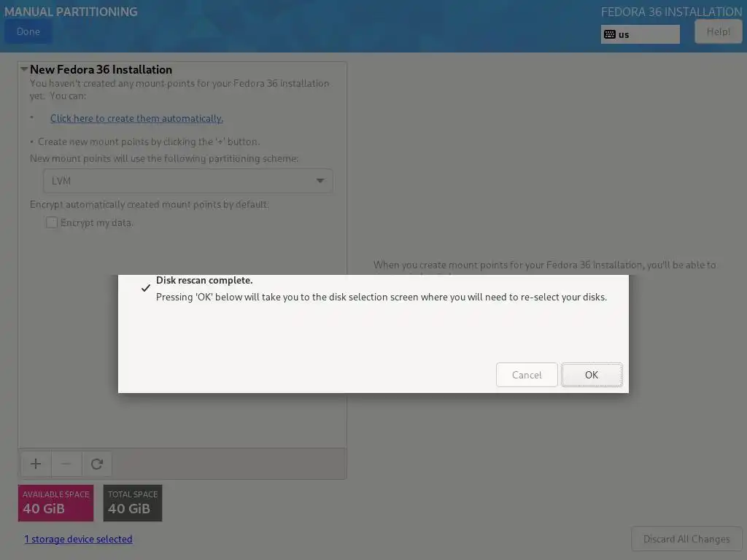Image resolution: width=747 pixels, height=560 pixels.
Task: Open the 'us' keyboard layout selector
Action: click(640, 34)
